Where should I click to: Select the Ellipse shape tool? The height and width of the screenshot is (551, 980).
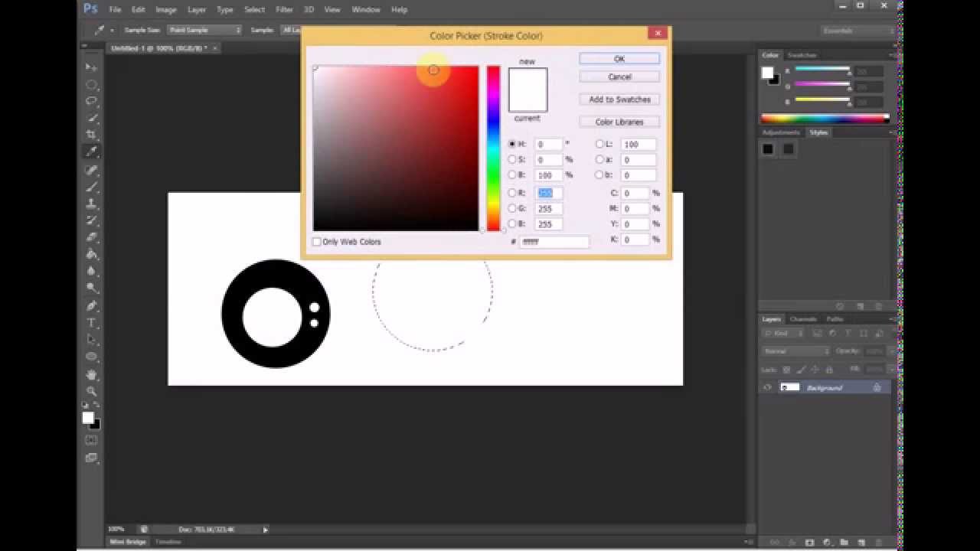pos(91,357)
